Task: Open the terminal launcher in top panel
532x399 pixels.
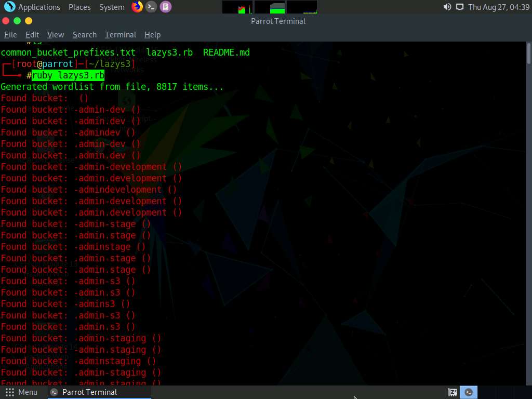Action: click(151, 7)
